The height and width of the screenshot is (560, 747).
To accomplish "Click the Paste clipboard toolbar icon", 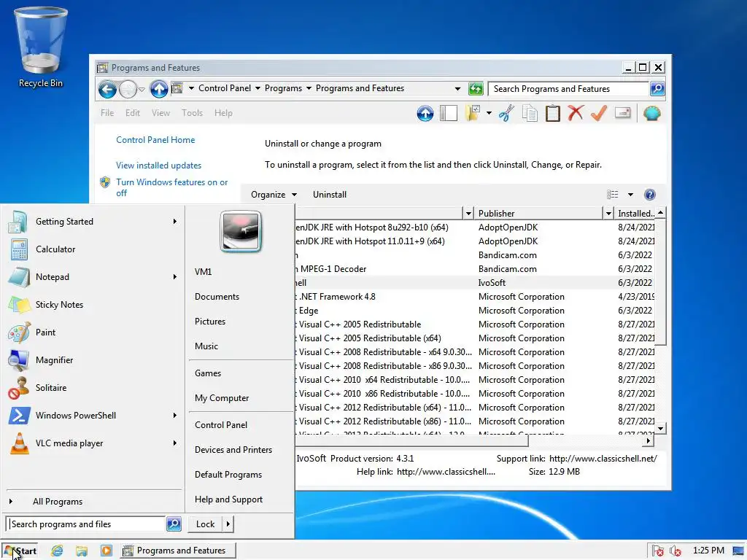I will [x=553, y=113].
